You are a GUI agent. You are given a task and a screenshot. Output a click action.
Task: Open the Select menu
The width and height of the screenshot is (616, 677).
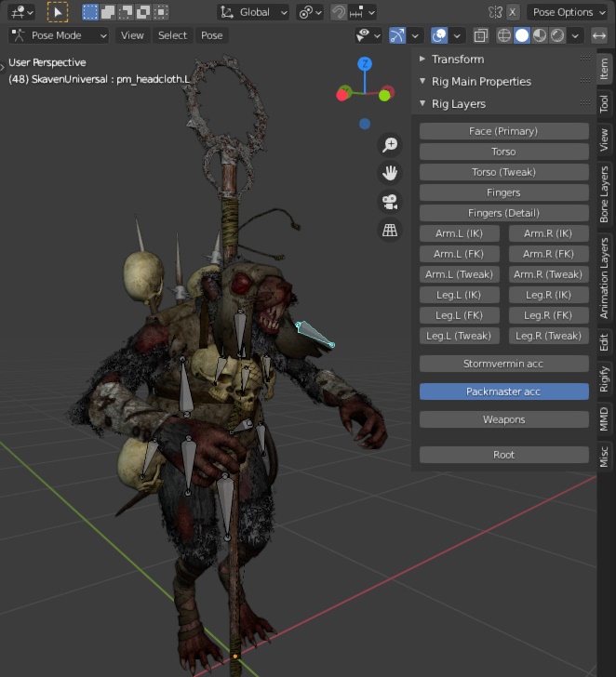(172, 35)
